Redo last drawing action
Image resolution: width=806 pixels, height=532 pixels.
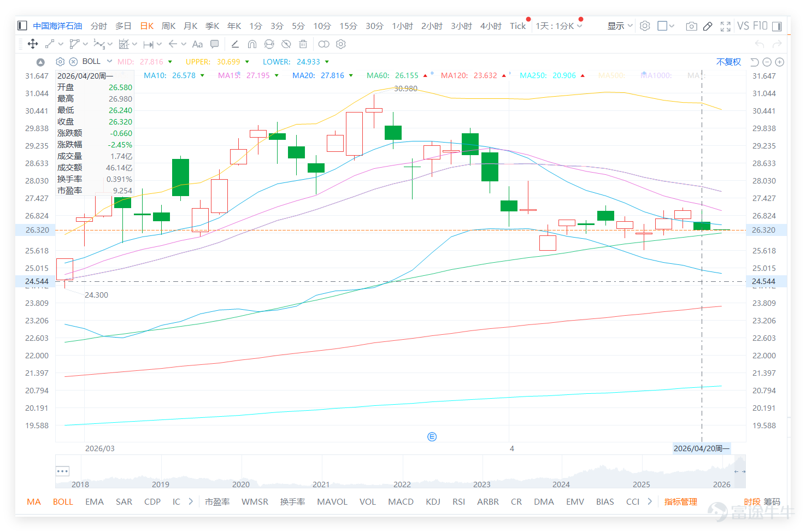coord(778,44)
